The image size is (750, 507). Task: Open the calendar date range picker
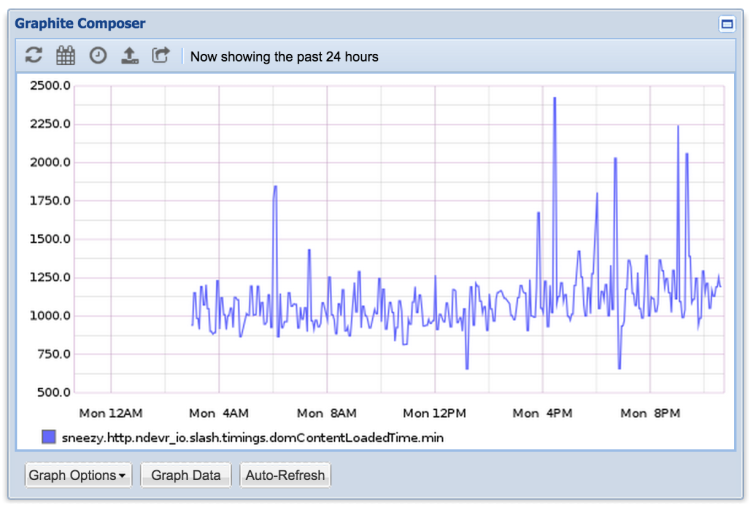(x=66, y=56)
